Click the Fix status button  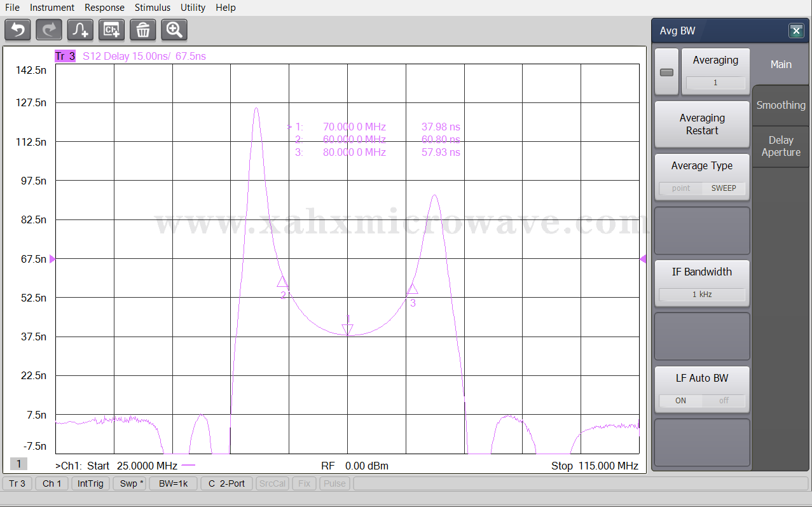point(305,483)
